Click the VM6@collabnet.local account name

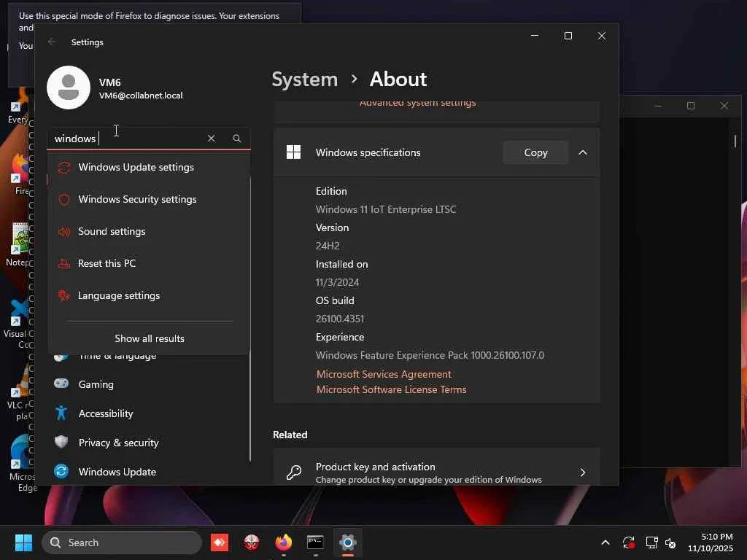pyautogui.click(x=141, y=96)
